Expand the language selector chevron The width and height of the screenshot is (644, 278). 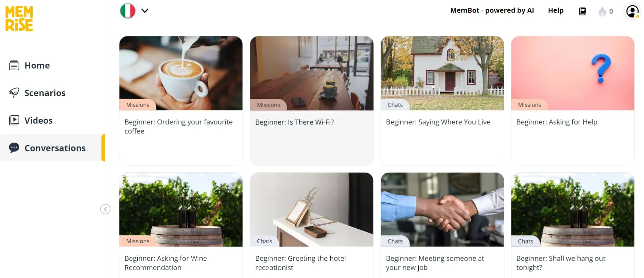[145, 11]
